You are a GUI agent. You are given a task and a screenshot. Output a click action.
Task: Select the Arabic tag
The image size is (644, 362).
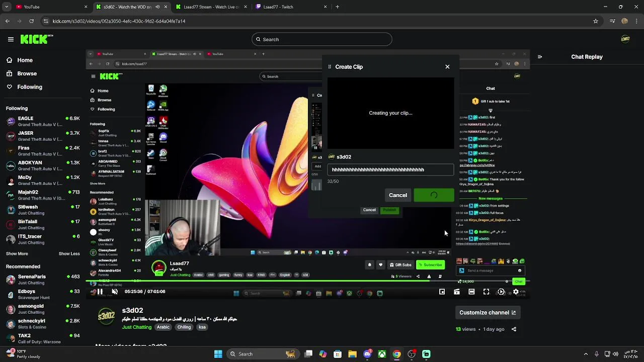coord(163,327)
